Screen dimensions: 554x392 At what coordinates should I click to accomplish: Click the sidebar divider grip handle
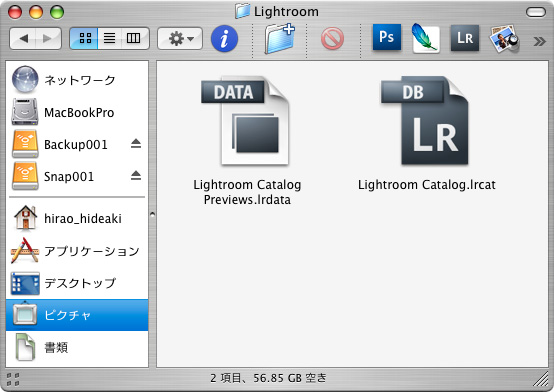pyautogui.click(x=152, y=214)
